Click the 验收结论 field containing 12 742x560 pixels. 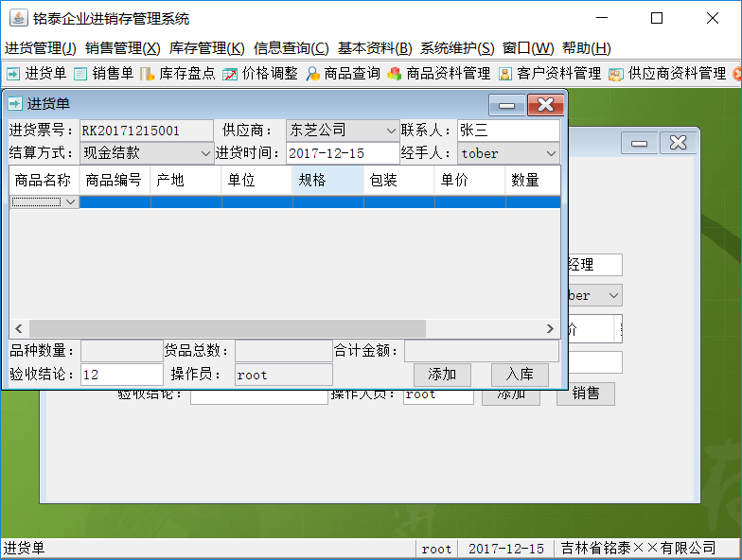pyautogui.click(x=121, y=375)
